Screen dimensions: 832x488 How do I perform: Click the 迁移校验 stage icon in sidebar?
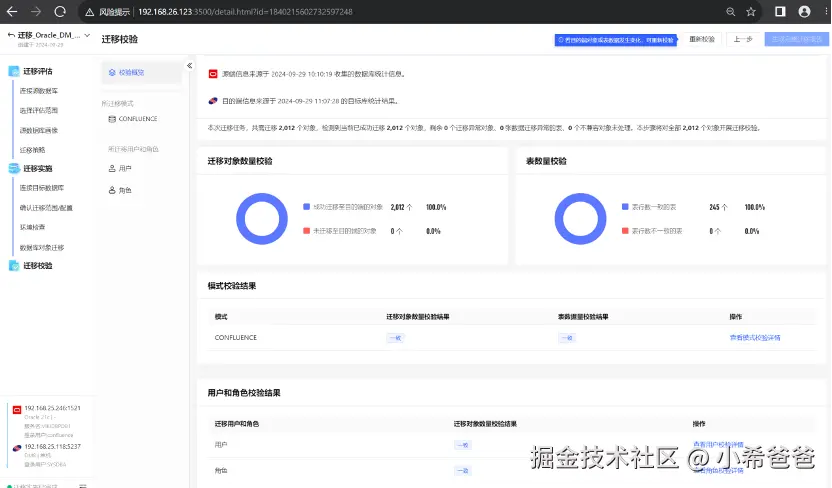coord(14,266)
